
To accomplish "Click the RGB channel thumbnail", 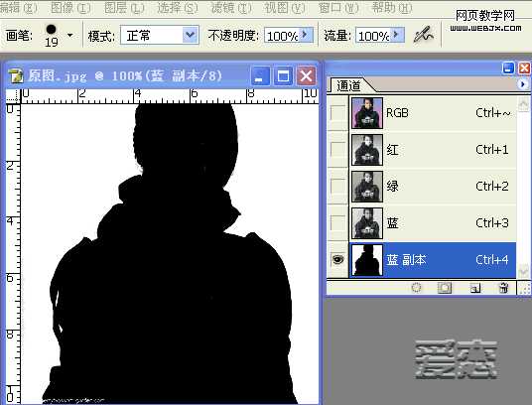I will tap(367, 113).
